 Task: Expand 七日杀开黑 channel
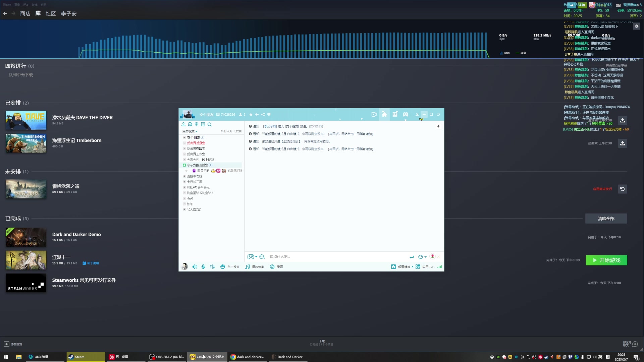tap(184, 182)
